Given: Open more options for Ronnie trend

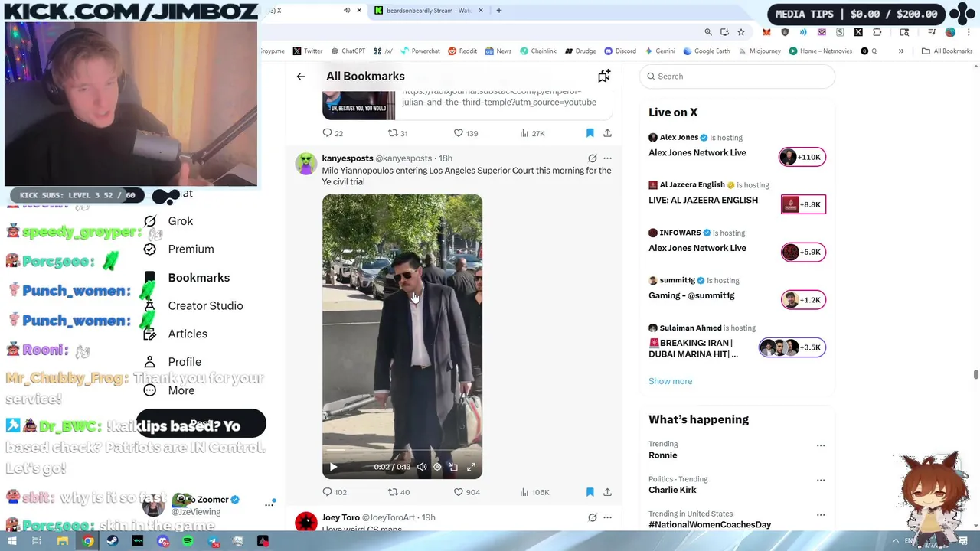Looking at the screenshot, I should tap(821, 445).
